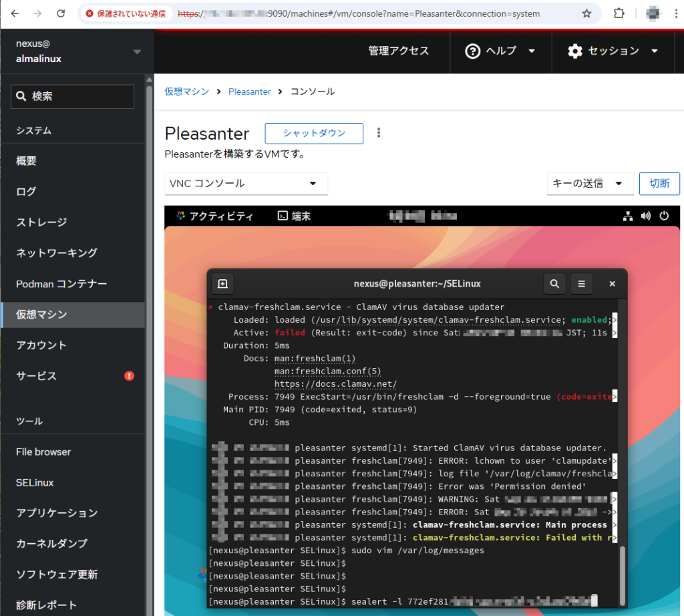The height and width of the screenshot is (616, 684).
Task: Open the セッション menu
Action: click(613, 51)
